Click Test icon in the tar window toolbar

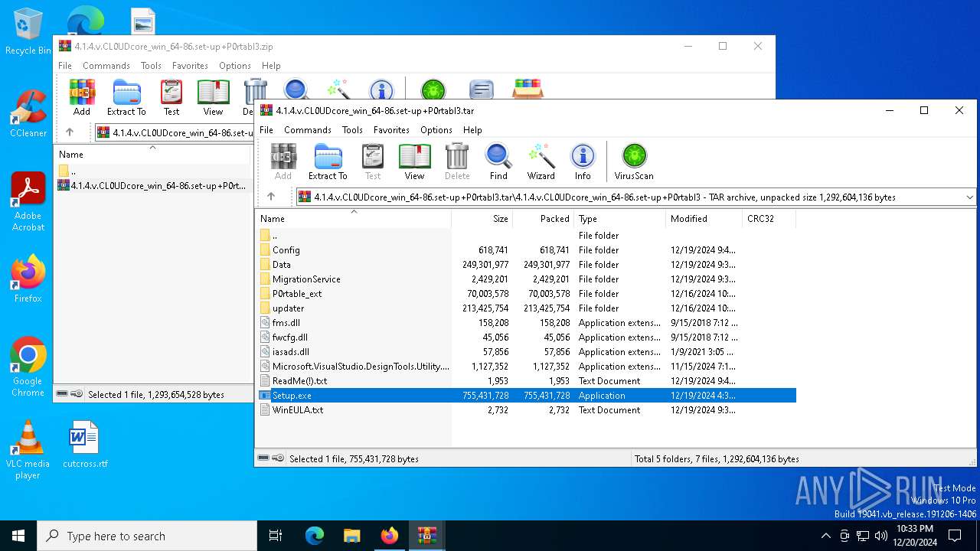373,161
